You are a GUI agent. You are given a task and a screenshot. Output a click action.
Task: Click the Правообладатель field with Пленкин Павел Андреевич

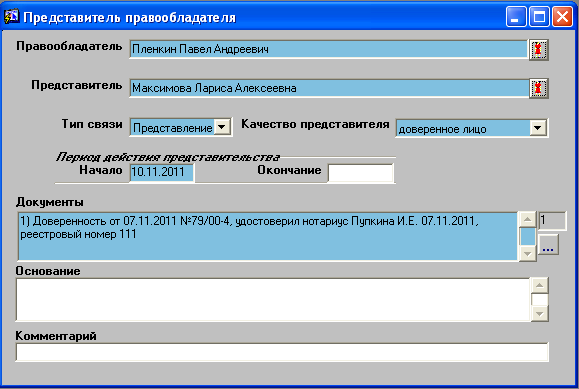328,49
